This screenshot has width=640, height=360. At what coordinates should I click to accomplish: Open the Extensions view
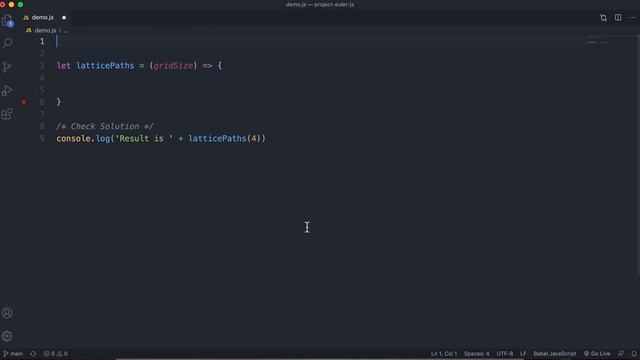(x=7, y=114)
